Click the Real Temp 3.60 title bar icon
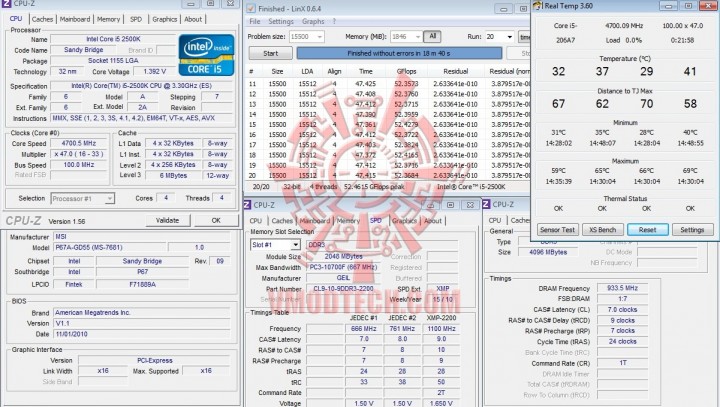 tap(537, 6)
